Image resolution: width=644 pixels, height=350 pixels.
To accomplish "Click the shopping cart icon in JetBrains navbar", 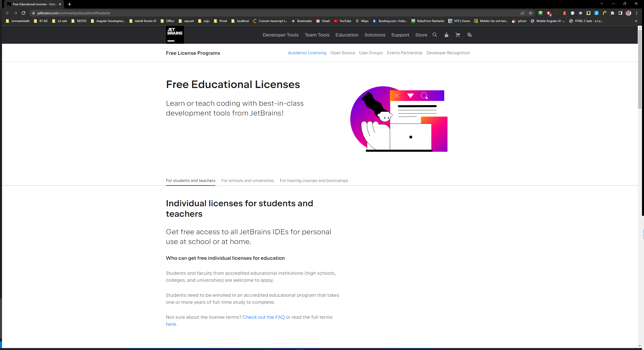I will pyautogui.click(x=457, y=35).
